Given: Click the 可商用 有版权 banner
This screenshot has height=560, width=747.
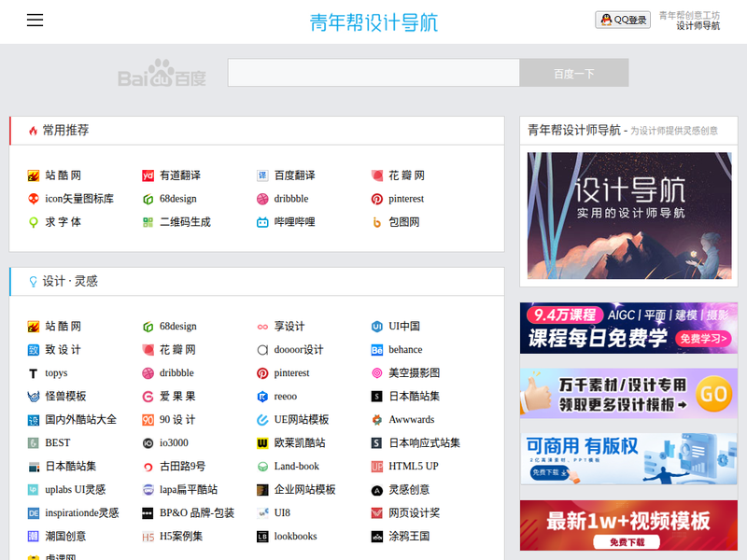Looking at the screenshot, I should point(628,458).
